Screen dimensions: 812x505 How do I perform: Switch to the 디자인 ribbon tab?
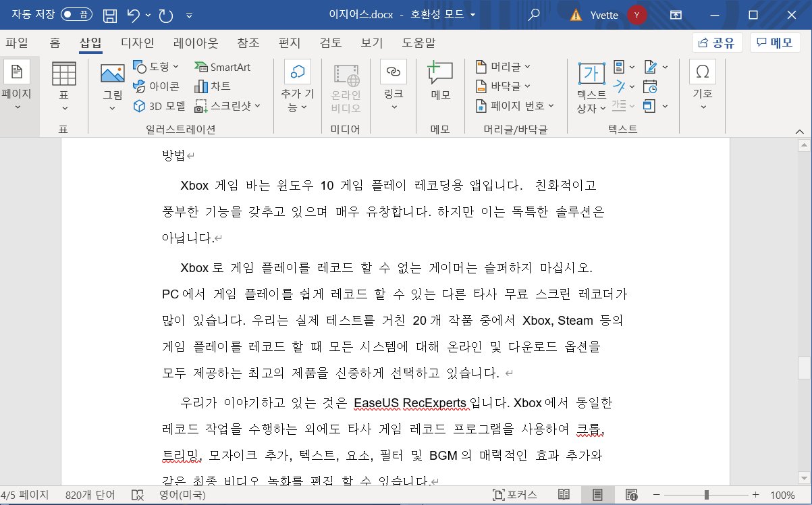pos(137,42)
